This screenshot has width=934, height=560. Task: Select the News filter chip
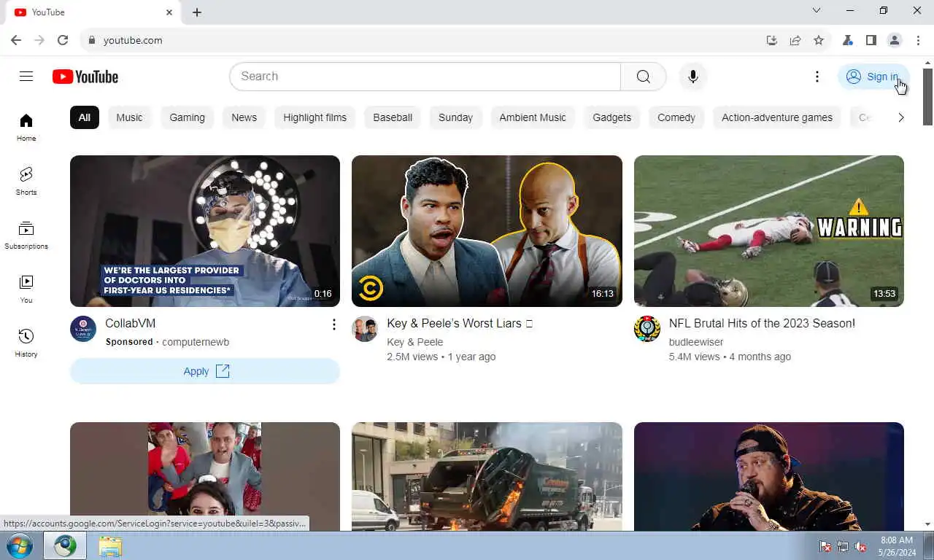pyautogui.click(x=244, y=117)
